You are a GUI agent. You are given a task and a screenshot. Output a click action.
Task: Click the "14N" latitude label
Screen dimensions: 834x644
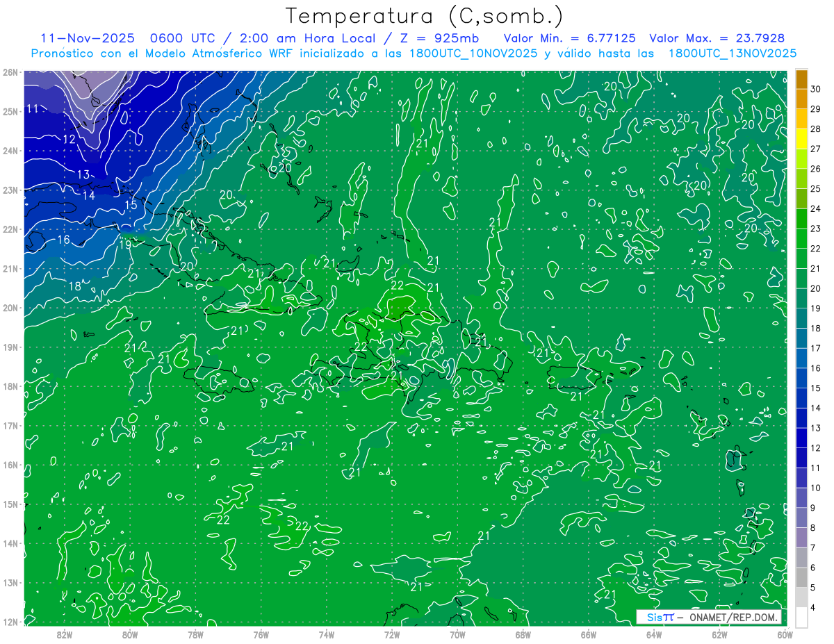tap(10, 543)
